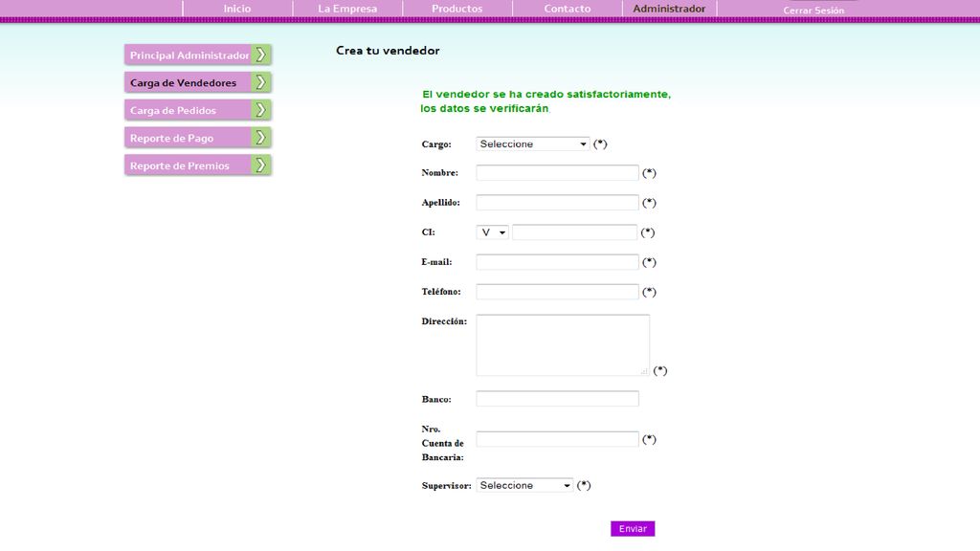Screen dimensions: 980x551
Task: Open La Empresa navigation item
Action: click(x=347, y=9)
